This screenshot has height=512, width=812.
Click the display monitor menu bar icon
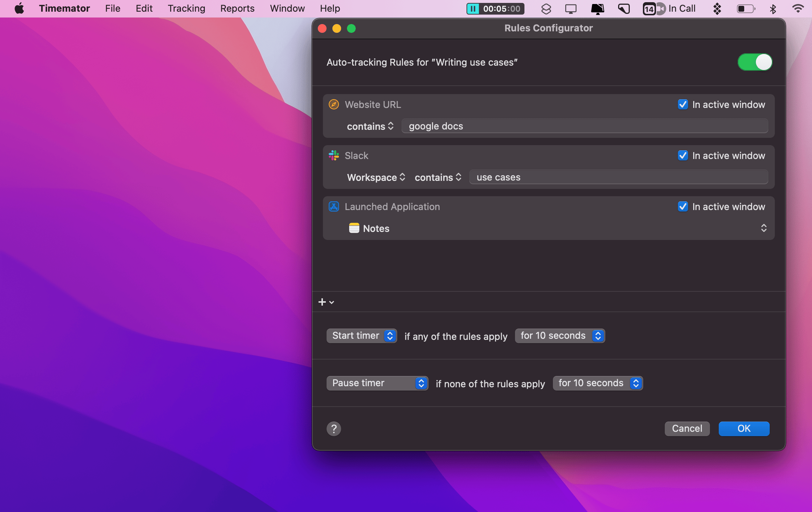571,8
